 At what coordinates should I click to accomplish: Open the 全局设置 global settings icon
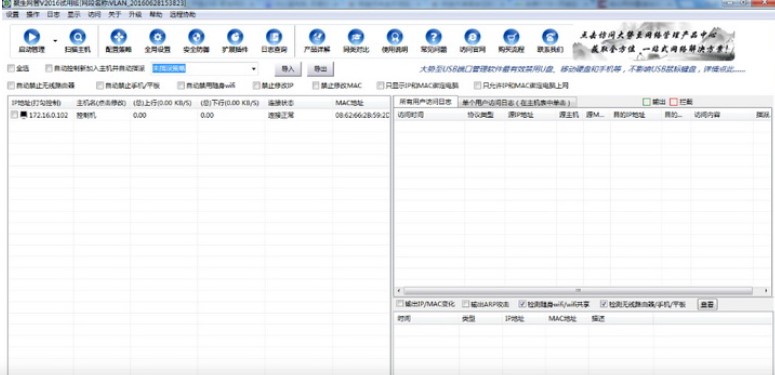(x=158, y=37)
